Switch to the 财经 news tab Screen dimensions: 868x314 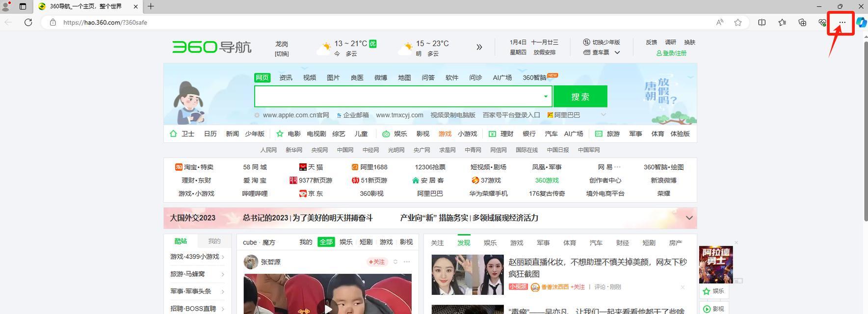[623, 243]
